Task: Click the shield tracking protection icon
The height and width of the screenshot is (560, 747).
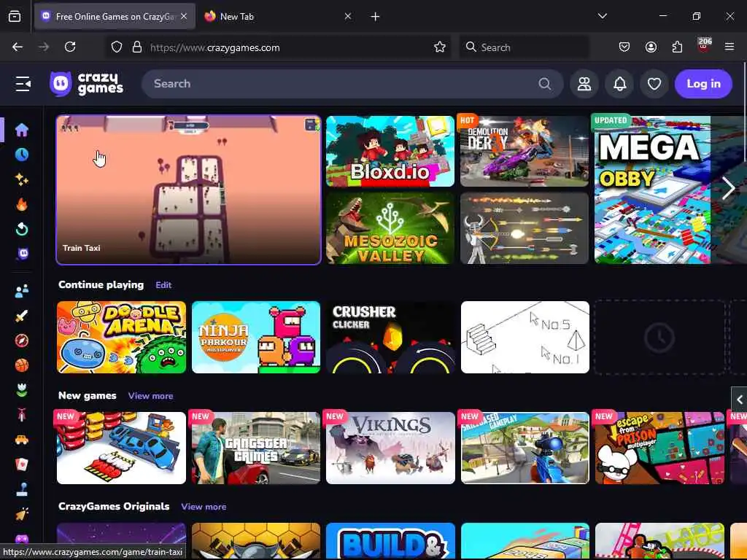Action: coord(117,47)
